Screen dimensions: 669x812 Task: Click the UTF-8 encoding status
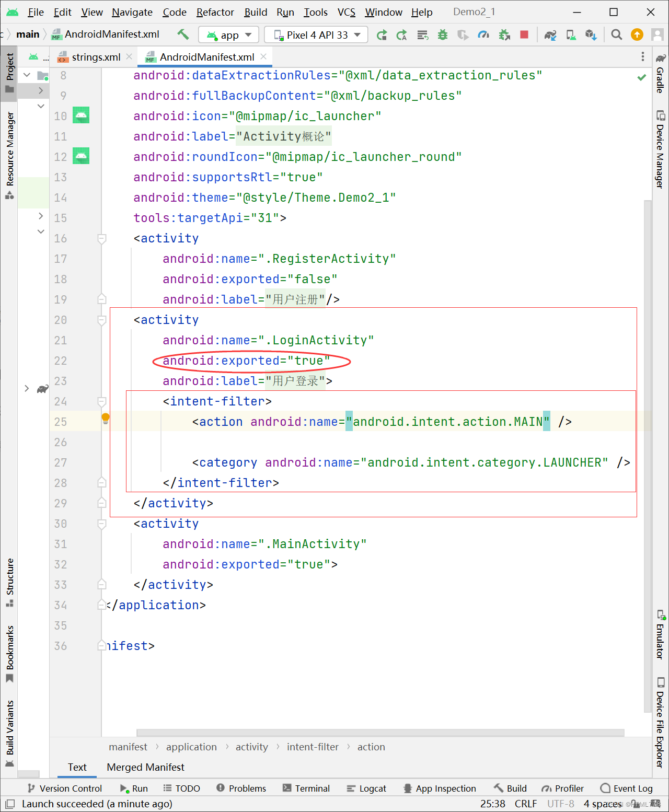pyautogui.click(x=561, y=804)
